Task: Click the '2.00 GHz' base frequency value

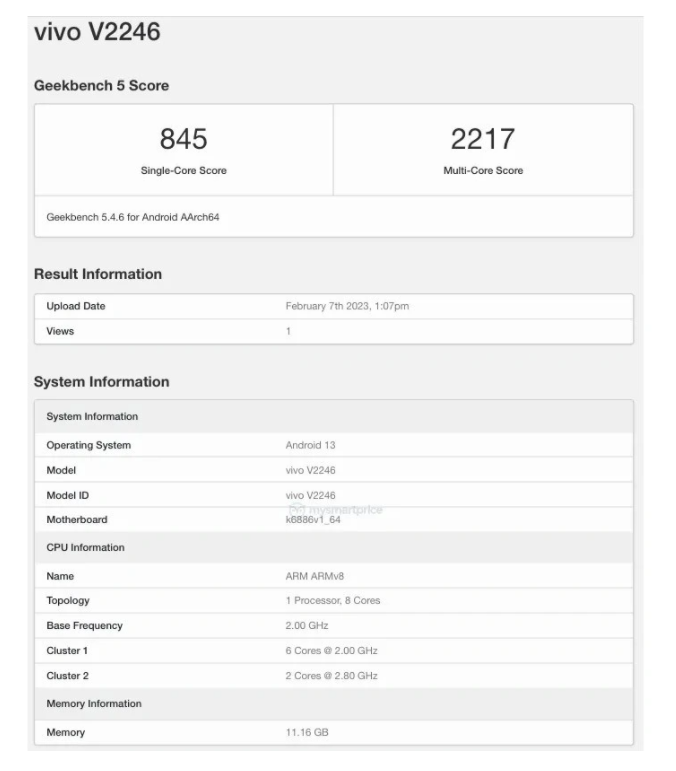Action: pos(307,625)
